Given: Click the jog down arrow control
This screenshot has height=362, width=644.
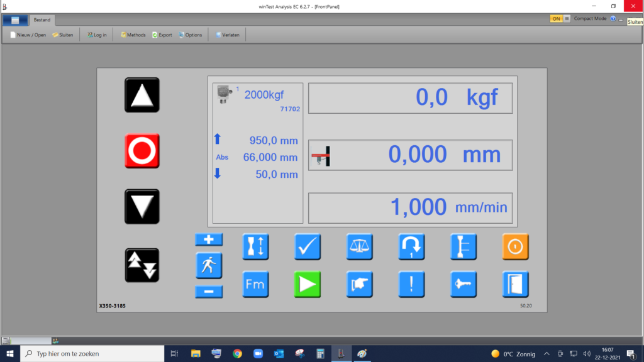Looking at the screenshot, I should point(142,206).
